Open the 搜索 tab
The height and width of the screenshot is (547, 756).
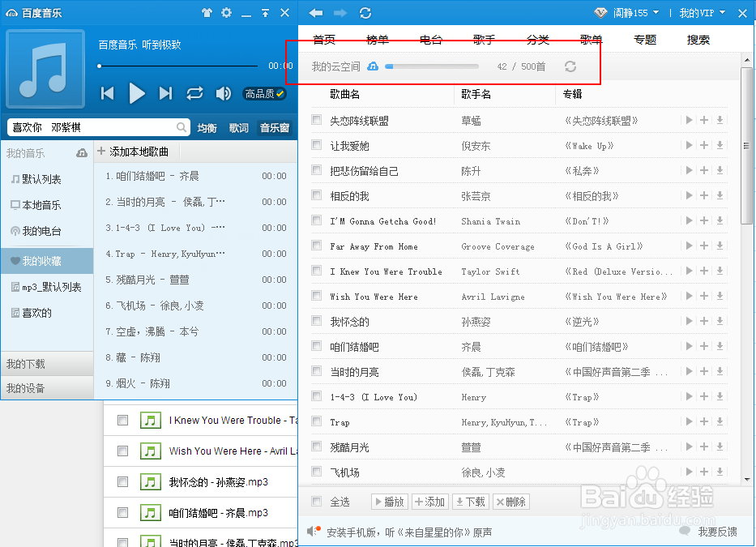[698, 40]
